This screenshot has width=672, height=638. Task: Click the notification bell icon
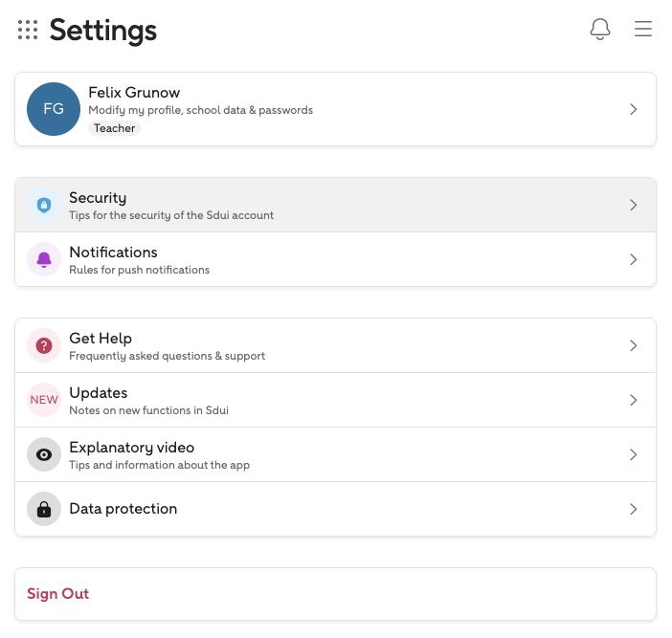(x=600, y=30)
